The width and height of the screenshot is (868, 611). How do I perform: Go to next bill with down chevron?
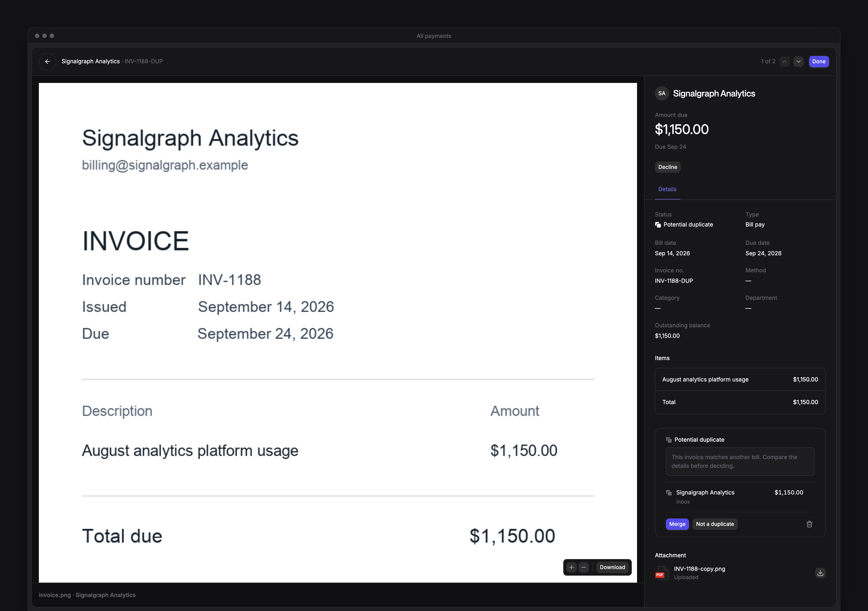click(798, 61)
